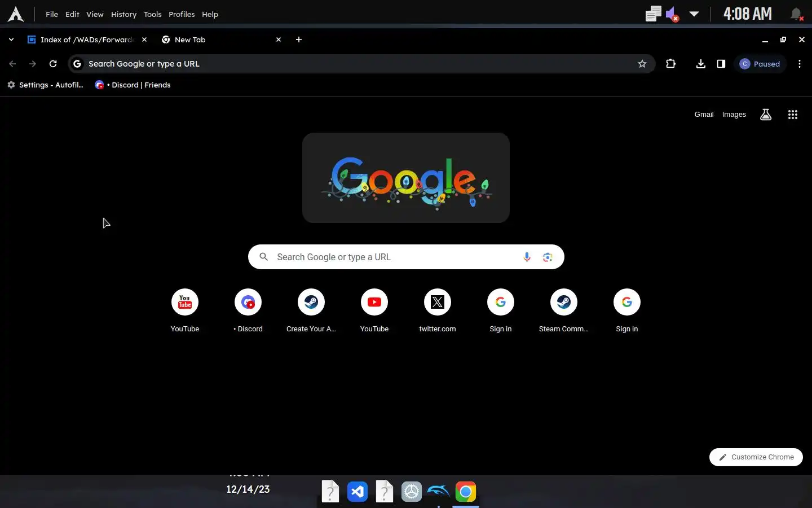Viewport: 812px width, 508px height.
Task: Open the clipboard tray icon
Action: pyautogui.click(x=653, y=14)
